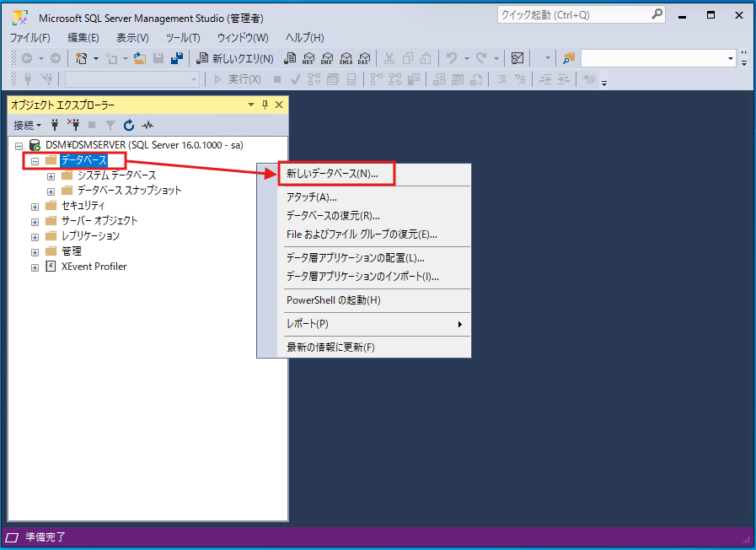Click the Connect plug icon in Object Explorer

pyautogui.click(x=55, y=126)
